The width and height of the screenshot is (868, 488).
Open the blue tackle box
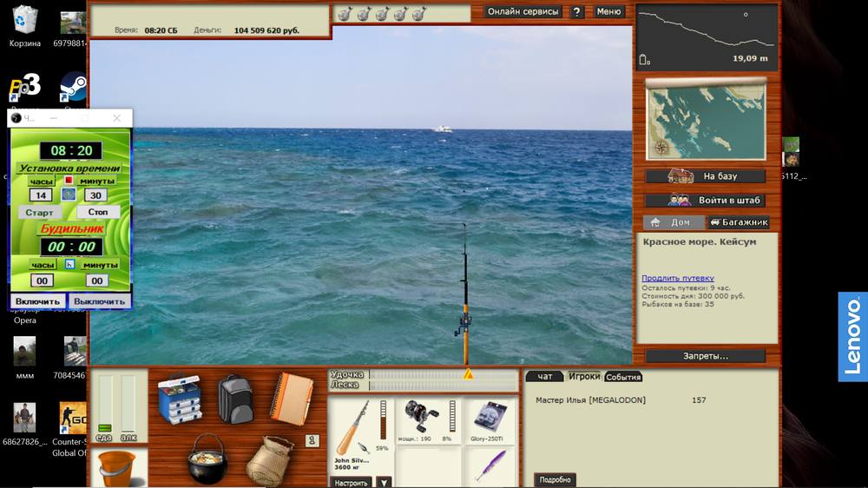(x=180, y=399)
